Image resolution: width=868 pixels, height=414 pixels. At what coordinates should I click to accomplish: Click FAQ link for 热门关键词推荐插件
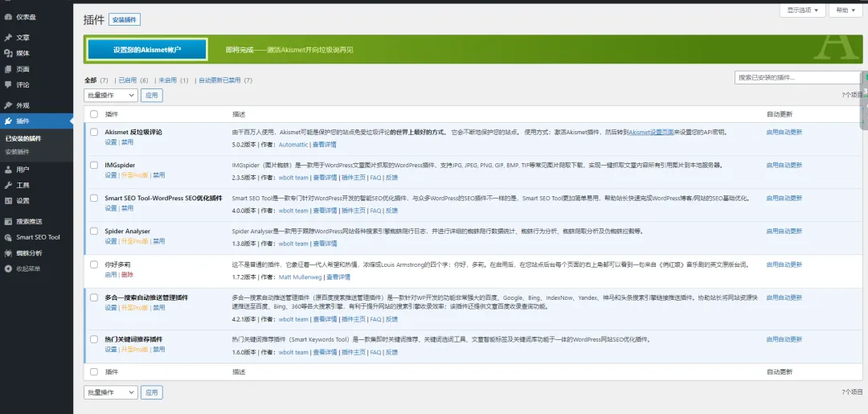(375, 352)
